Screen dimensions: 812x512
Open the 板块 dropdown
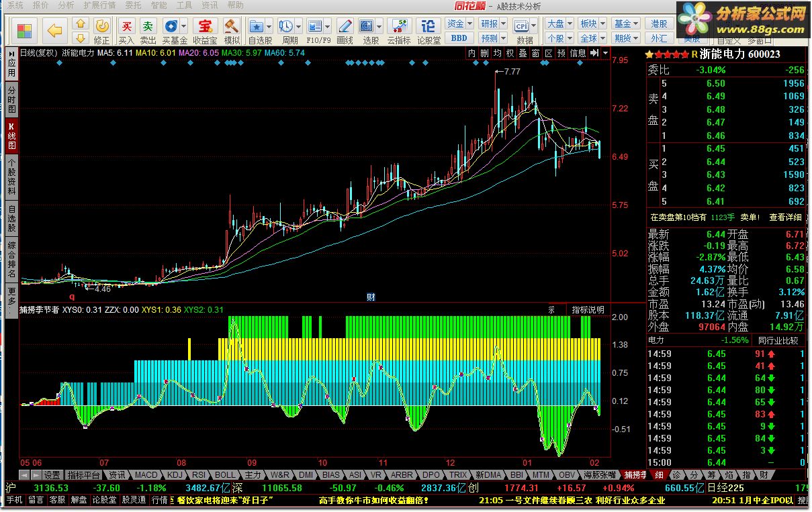tap(592, 24)
